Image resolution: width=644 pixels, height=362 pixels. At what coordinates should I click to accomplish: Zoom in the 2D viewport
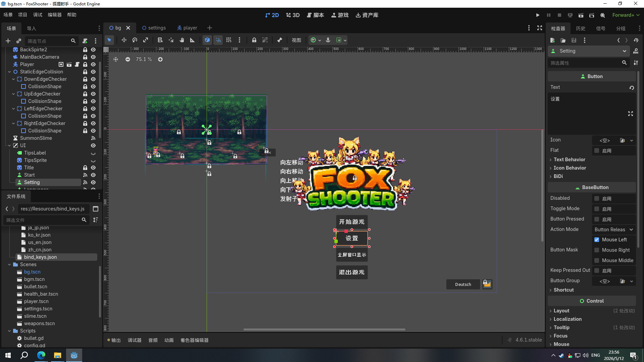point(160,59)
